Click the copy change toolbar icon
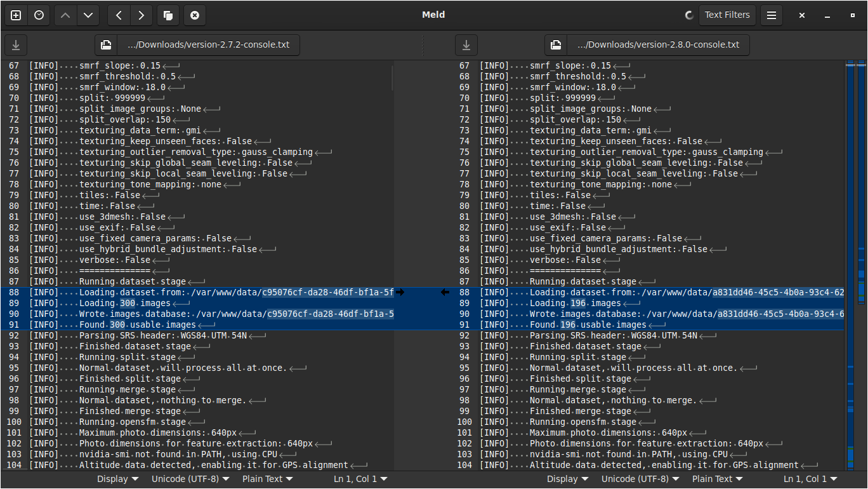The height and width of the screenshot is (489, 868). tap(168, 15)
